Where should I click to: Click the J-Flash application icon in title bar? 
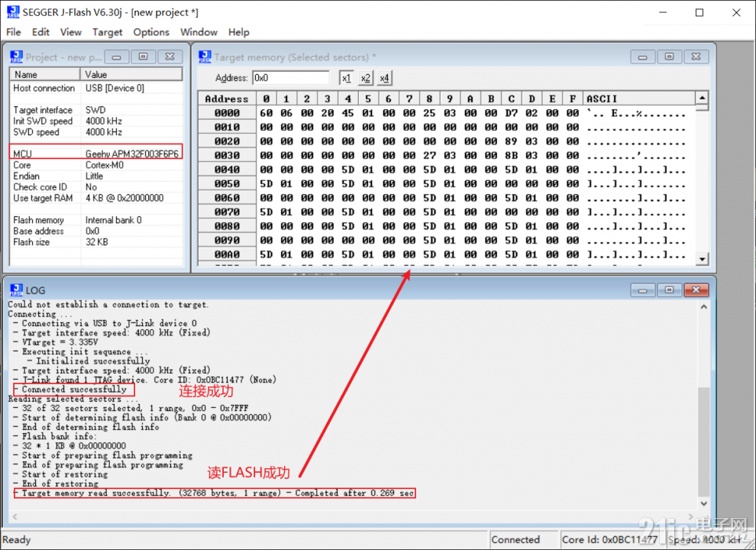point(13,12)
